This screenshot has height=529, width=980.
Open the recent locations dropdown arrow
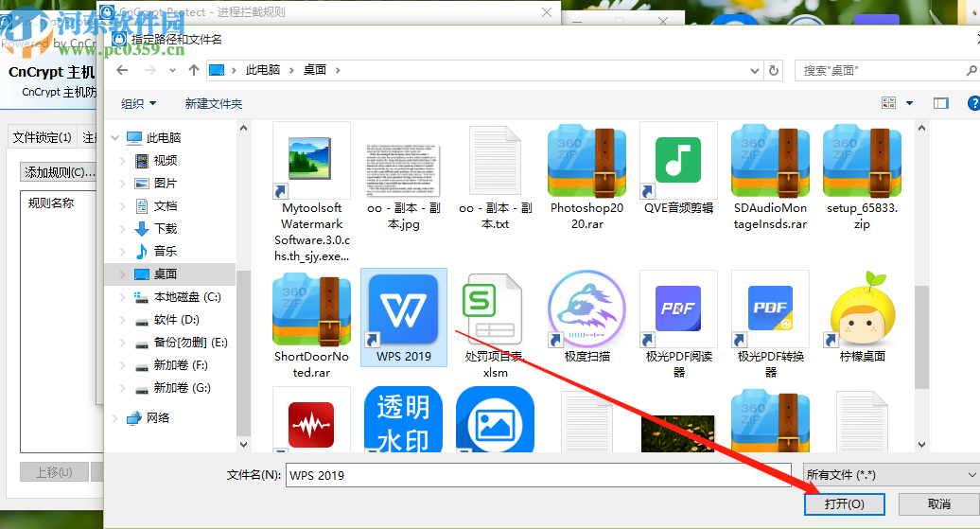[172, 71]
